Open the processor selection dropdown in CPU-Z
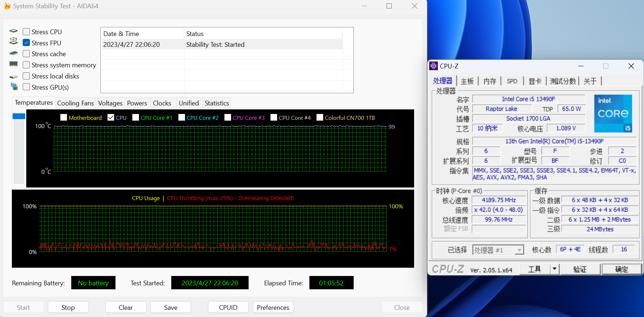The height and width of the screenshot is (317, 644). pos(519,250)
